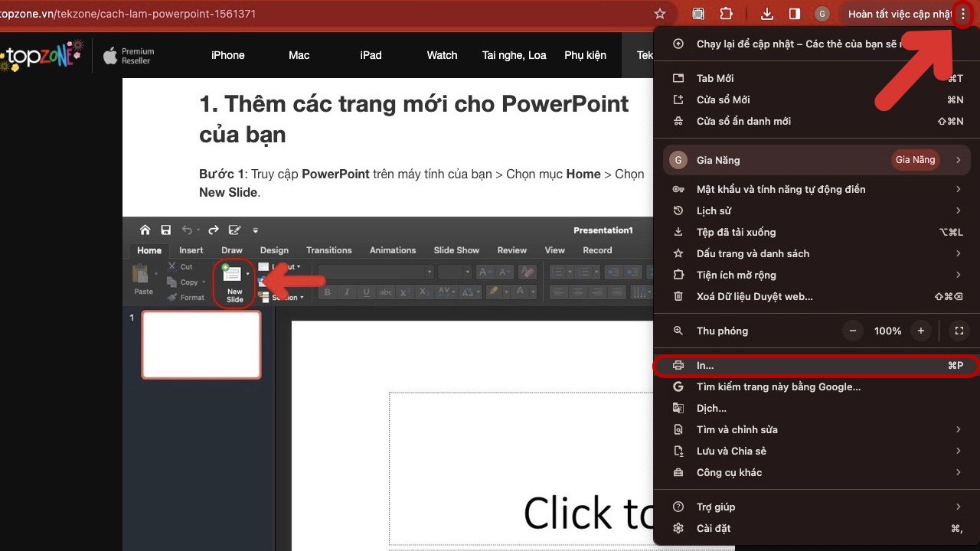Viewport: 980px width, 551px height.
Task: Toggle Underline in the PowerPoint ribbon
Action: 366,292
